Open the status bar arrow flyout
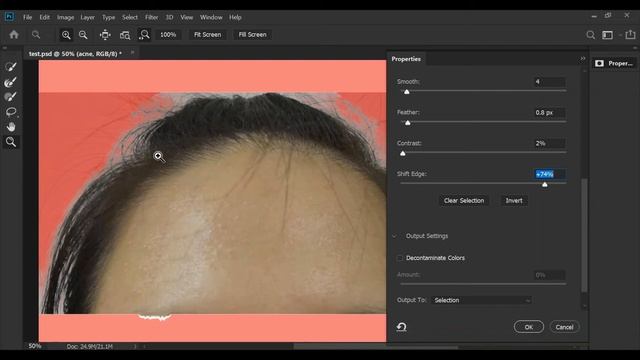This screenshot has height=360, width=640. click(135, 347)
